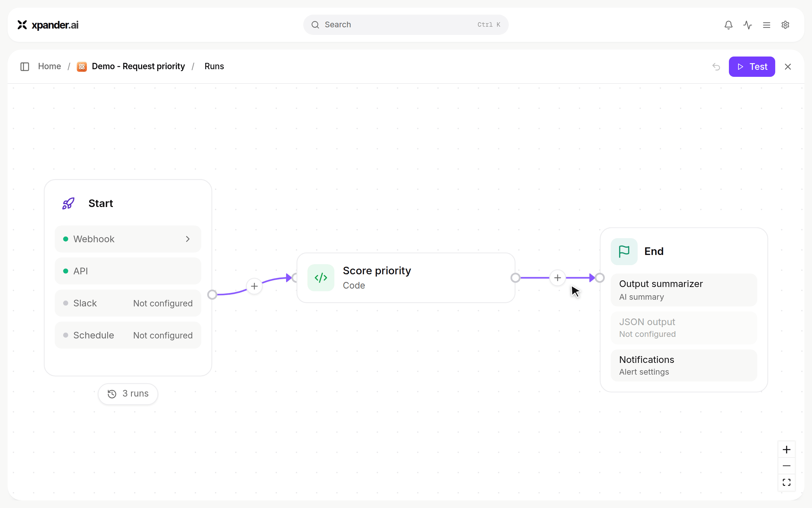Run the Test button
Screen dimensions: 812x508
752,67
